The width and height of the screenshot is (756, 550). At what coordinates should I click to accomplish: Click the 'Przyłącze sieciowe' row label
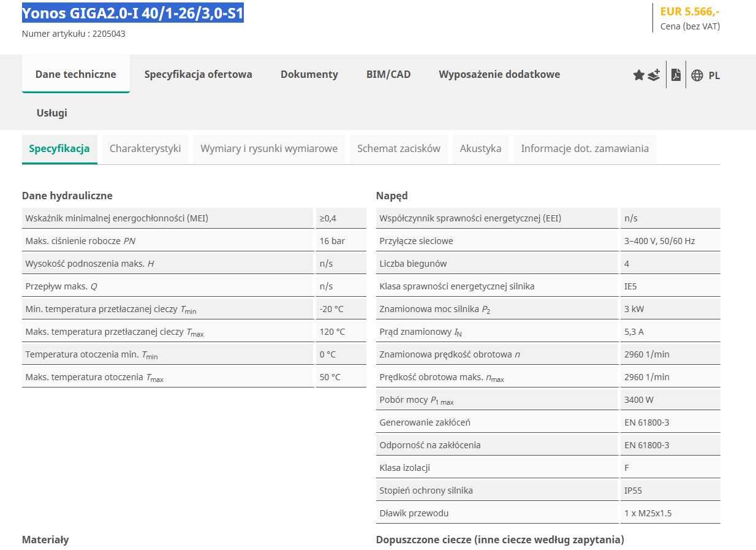(x=416, y=241)
